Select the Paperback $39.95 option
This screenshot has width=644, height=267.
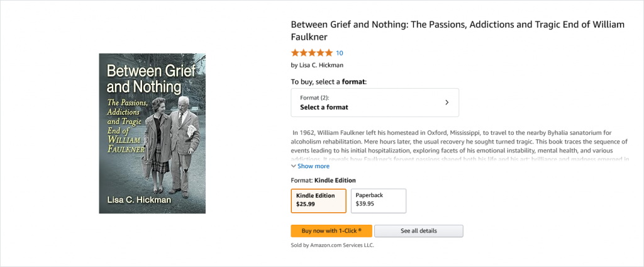(x=378, y=201)
